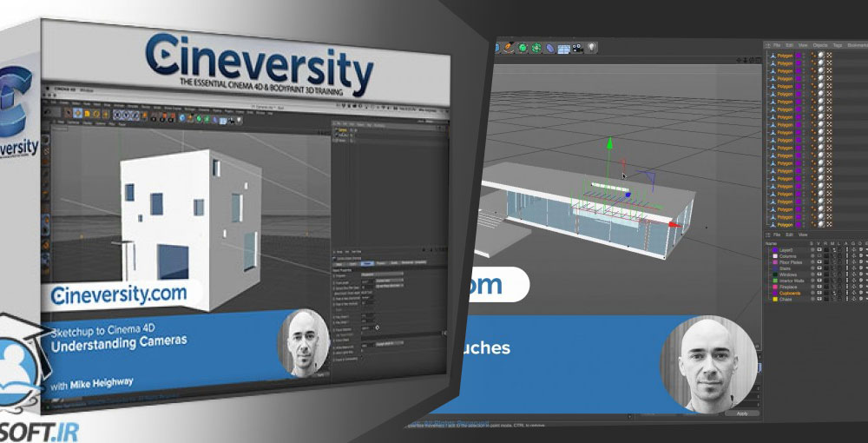Open File menu in the Layer manager
The width and height of the screenshot is (868, 443).
click(x=776, y=235)
